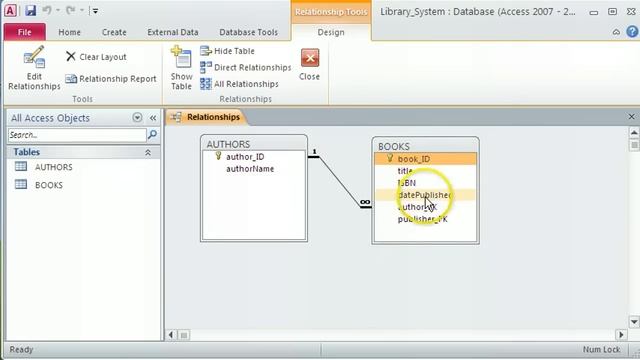Switch to the Create ribbon tab

click(114, 32)
